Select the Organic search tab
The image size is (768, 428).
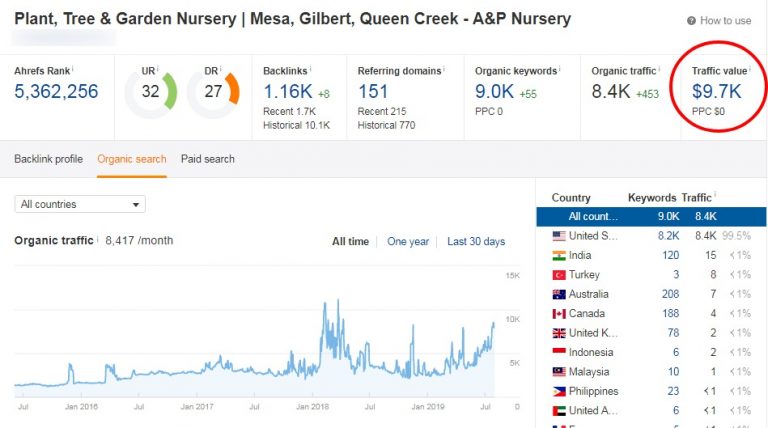click(132, 159)
